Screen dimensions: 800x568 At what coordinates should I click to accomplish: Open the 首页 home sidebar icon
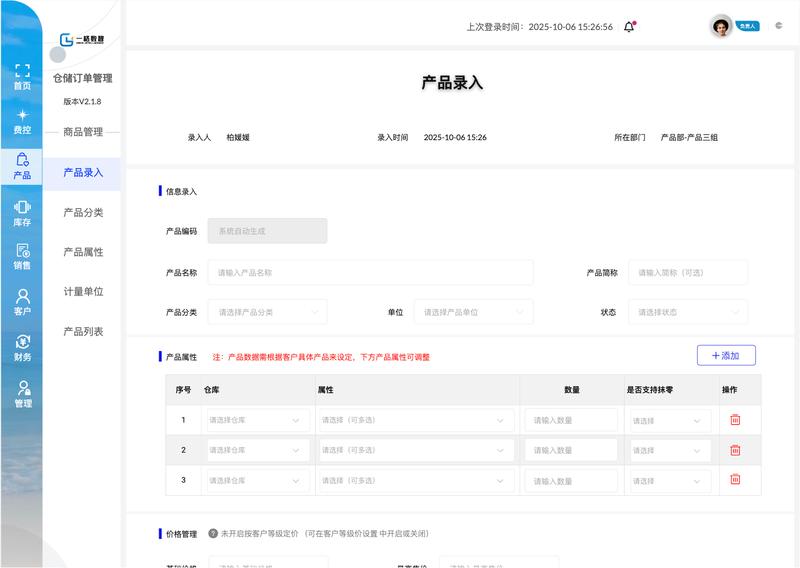[22, 77]
